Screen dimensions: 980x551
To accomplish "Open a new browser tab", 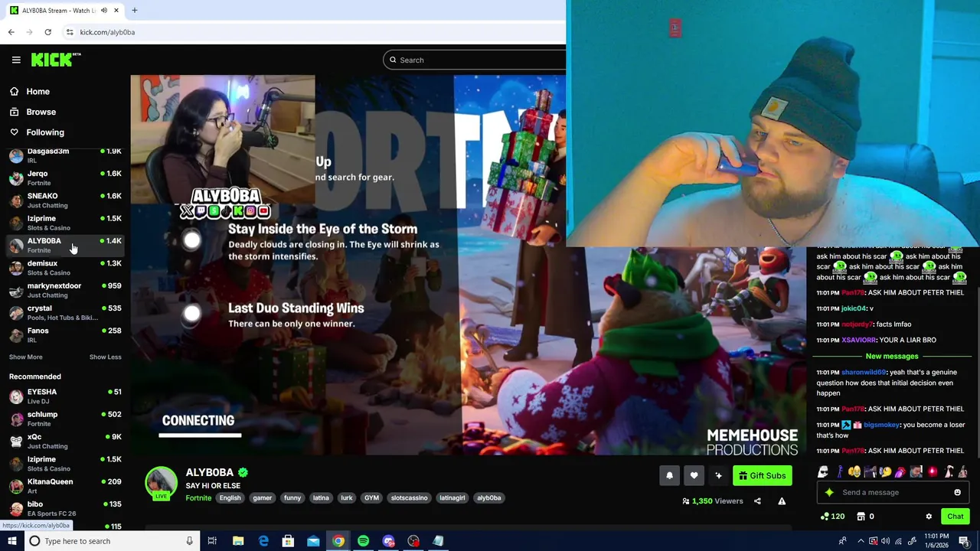I will click(134, 11).
